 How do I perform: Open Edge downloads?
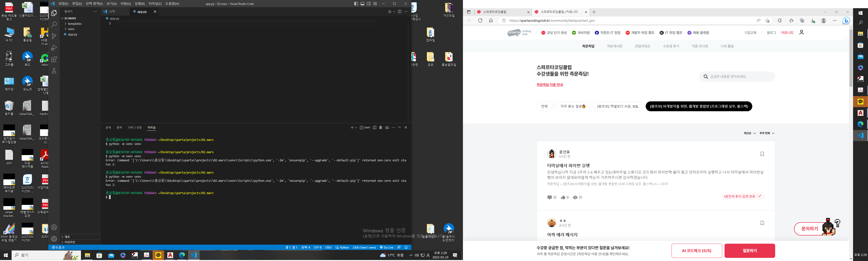tap(813, 20)
